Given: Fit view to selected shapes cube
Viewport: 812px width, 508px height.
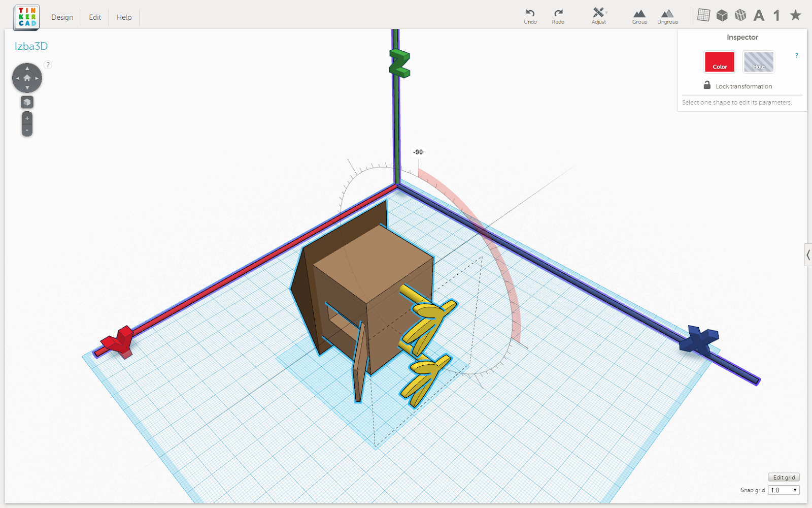Looking at the screenshot, I should coord(27,102).
